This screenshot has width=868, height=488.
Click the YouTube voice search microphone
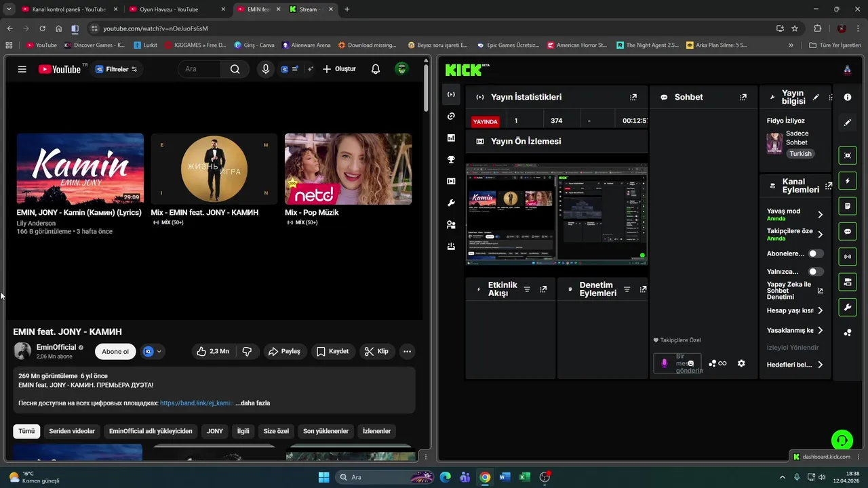click(x=266, y=69)
